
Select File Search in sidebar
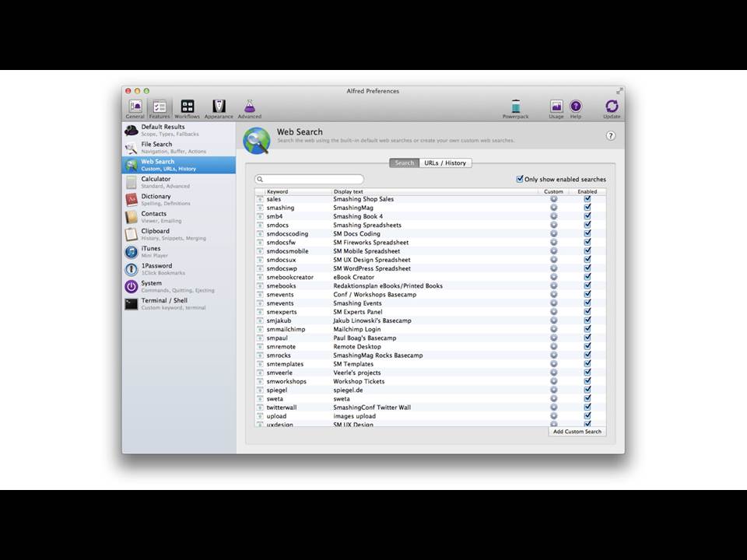[179, 148]
